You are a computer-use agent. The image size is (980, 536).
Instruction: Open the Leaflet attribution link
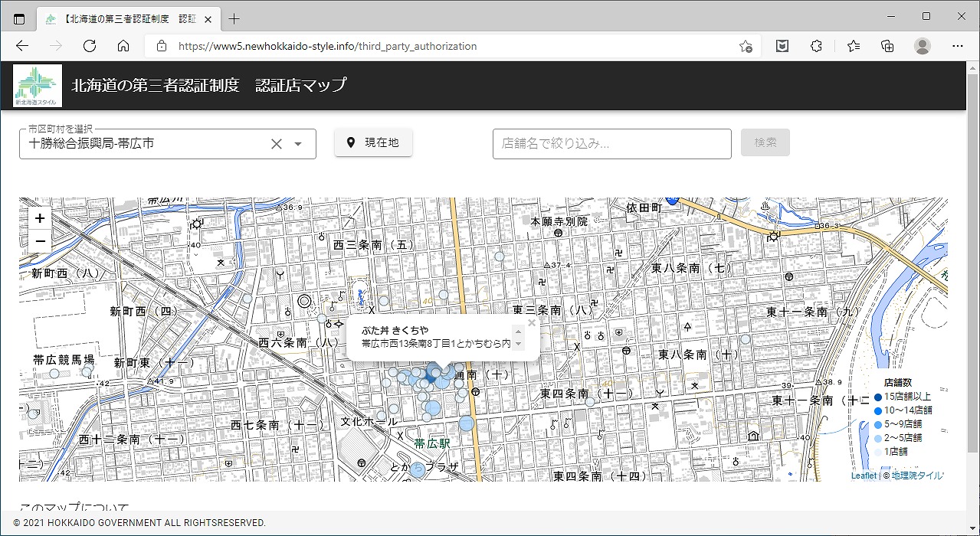tap(864, 476)
